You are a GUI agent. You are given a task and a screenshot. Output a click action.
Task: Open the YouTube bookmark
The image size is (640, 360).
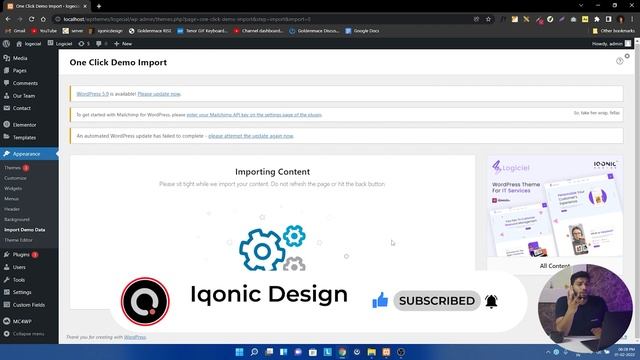tap(44, 31)
